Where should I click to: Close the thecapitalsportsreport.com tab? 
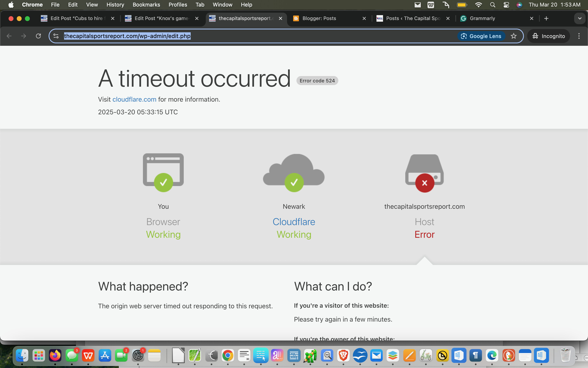(x=280, y=18)
